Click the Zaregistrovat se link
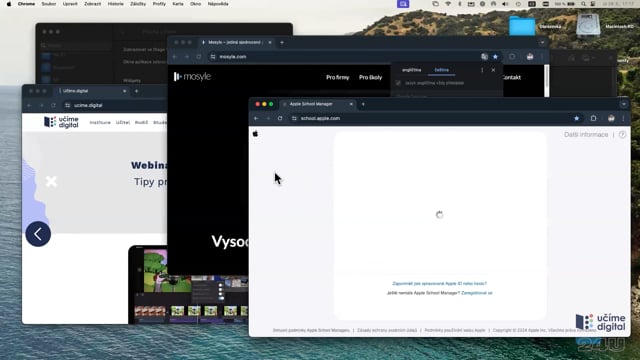This screenshot has height=360, width=640. (x=477, y=293)
